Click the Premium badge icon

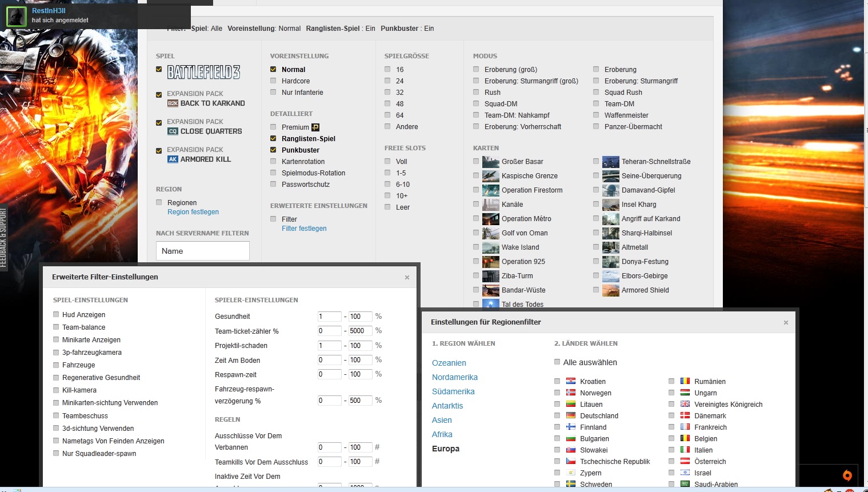[x=315, y=127]
